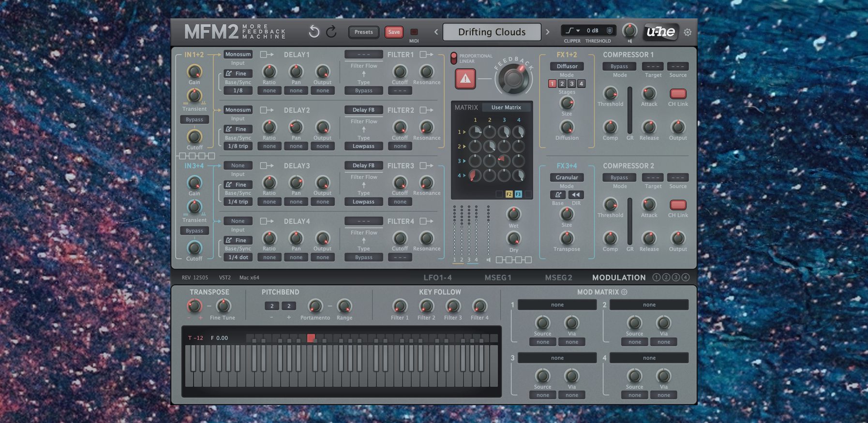Open the FX1+2 Diffusor mode dropdown
This screenshot has width=868, height=423.
tap(567, 66)
